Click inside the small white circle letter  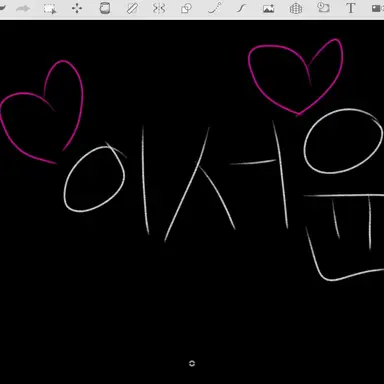[94, 179]
